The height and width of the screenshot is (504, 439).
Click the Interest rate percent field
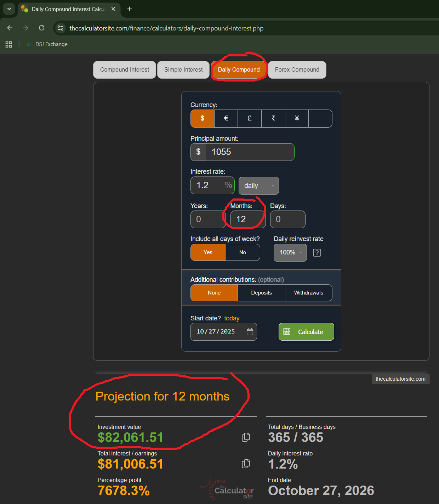coord(212,185)
